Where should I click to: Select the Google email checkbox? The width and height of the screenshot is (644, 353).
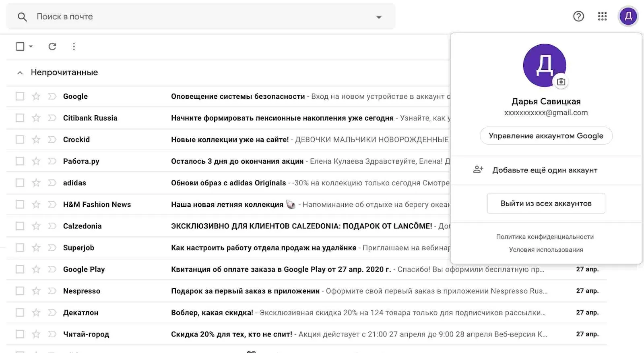(x=20, y=96)
